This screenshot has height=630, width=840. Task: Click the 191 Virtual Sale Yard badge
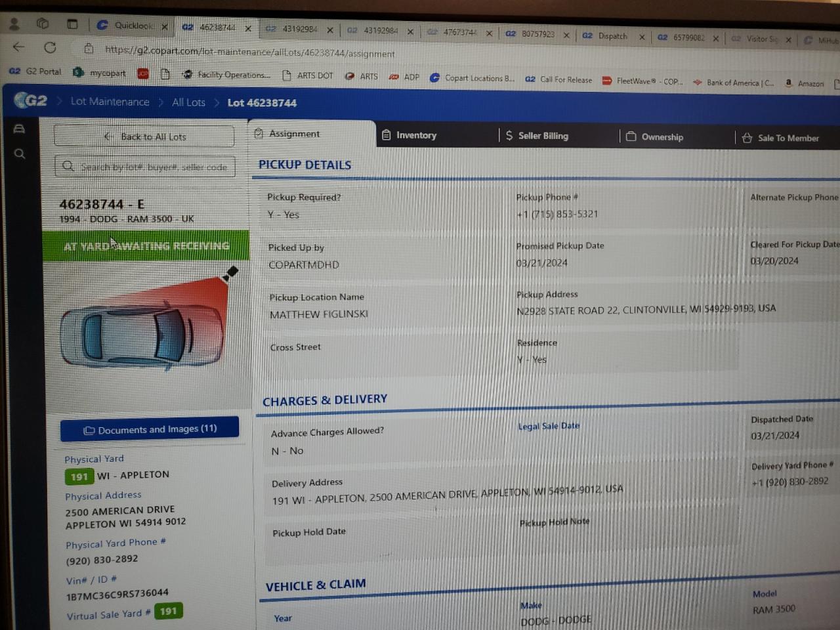click(169, 611)
